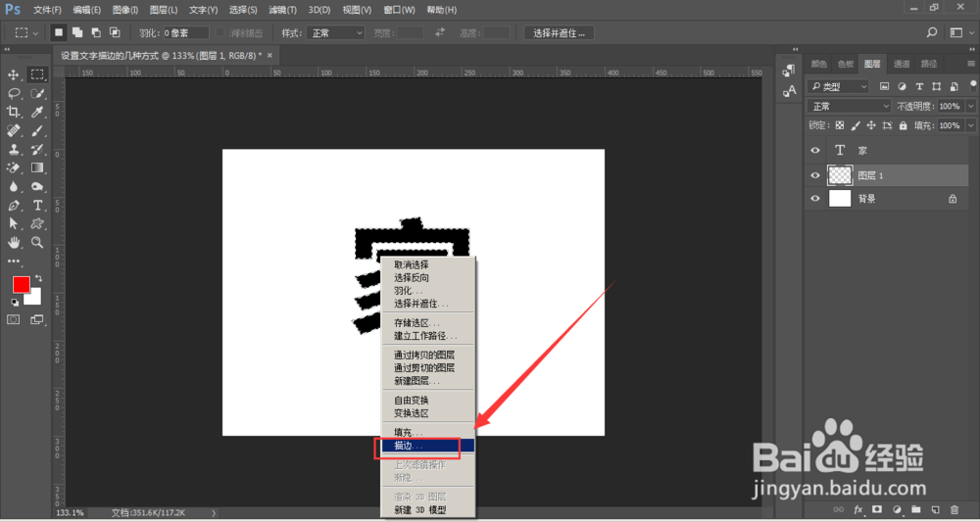Choose Intersect with Selection mode
980x522 pixels.
(115, 32)
